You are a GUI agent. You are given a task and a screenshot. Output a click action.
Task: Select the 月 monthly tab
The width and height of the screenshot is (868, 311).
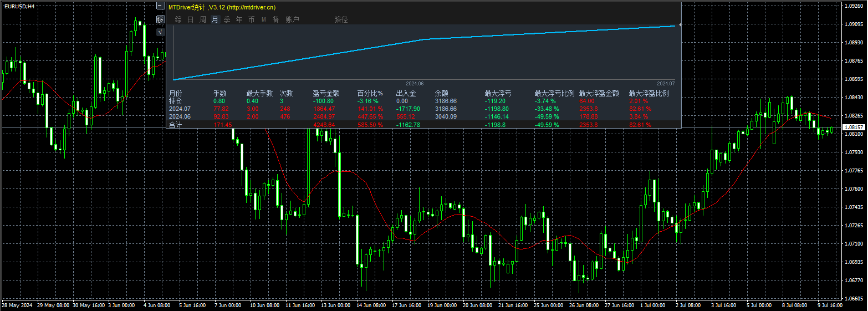tap(215, 19)
